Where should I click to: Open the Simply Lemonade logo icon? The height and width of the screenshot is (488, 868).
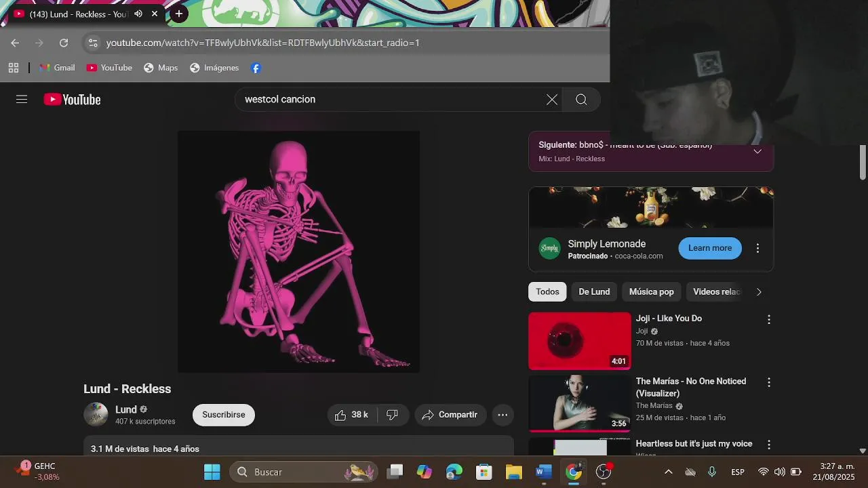pyautogui.click(x=550, y=248)
